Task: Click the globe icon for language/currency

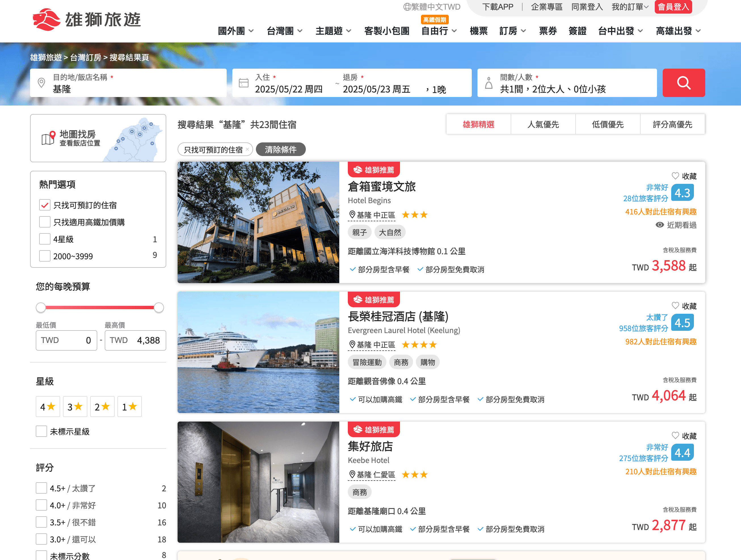Action: click(x=407, y=7)
